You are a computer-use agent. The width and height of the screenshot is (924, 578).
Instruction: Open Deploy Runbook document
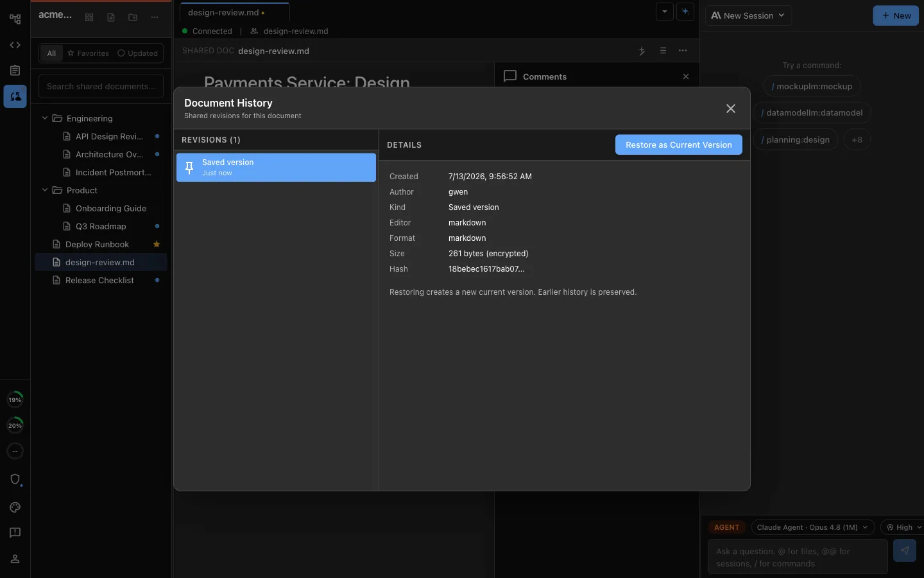tap(101, 244)
